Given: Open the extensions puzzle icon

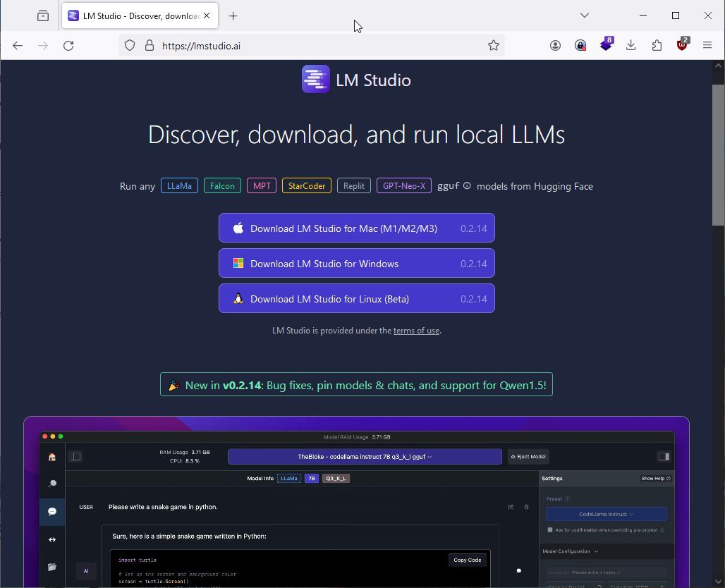Looking at the screenshot, I should (x=657, y=45).
